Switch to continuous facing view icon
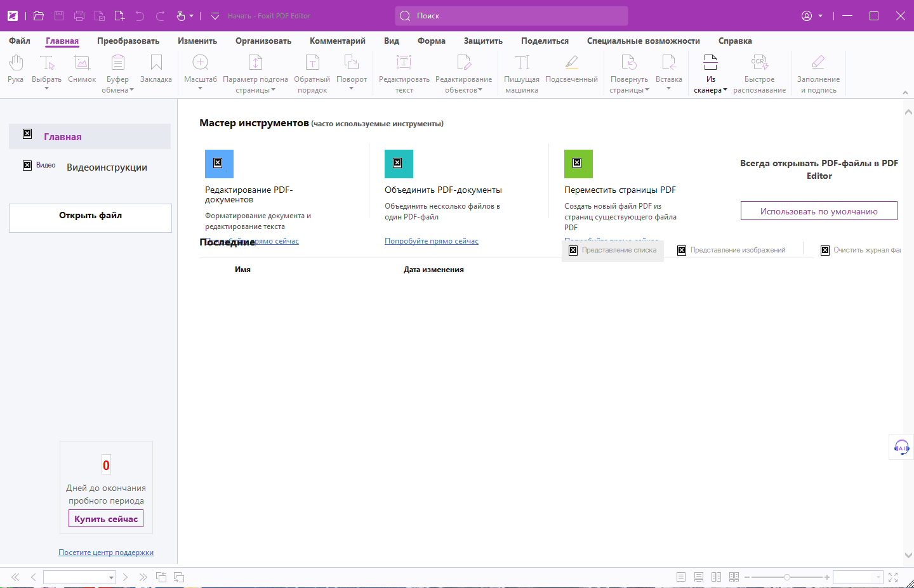914x588 pixels. (734, 577)
